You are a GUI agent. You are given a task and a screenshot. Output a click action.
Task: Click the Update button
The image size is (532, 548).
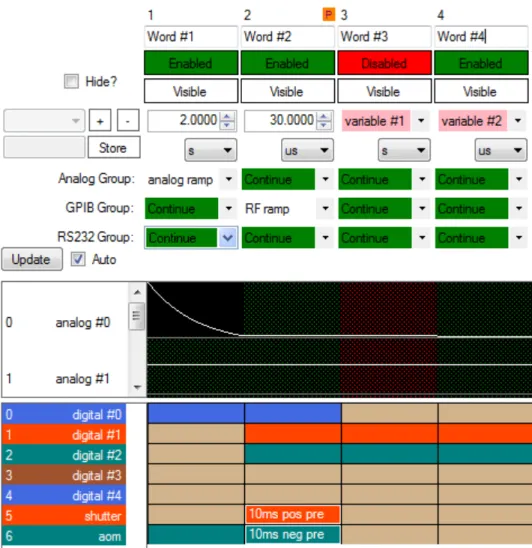coord(32,259)
